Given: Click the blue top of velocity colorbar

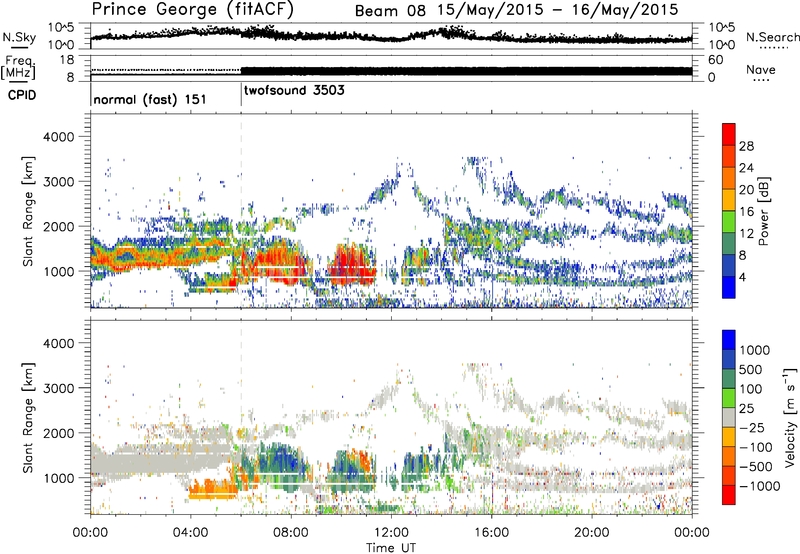Looking at the screenshot, I should tap(729, 340).
